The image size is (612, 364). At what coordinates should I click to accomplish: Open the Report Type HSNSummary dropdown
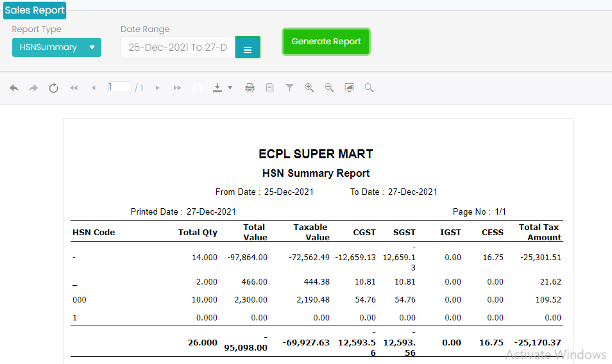pyautogui.click(x=56, y=47)
